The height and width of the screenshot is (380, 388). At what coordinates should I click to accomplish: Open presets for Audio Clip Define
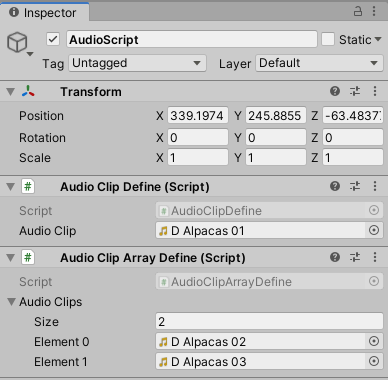tap(355, 186)
